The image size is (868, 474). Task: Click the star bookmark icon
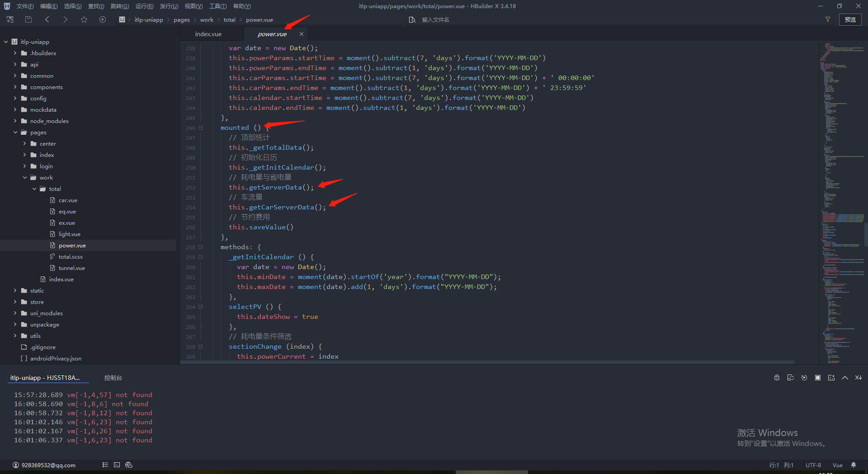(84, 19)
